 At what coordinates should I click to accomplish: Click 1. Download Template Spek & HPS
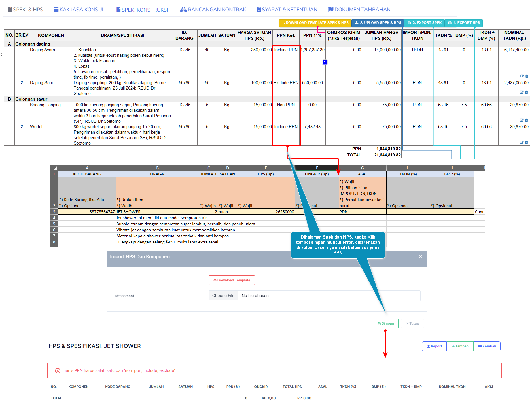tap(315, 23)
